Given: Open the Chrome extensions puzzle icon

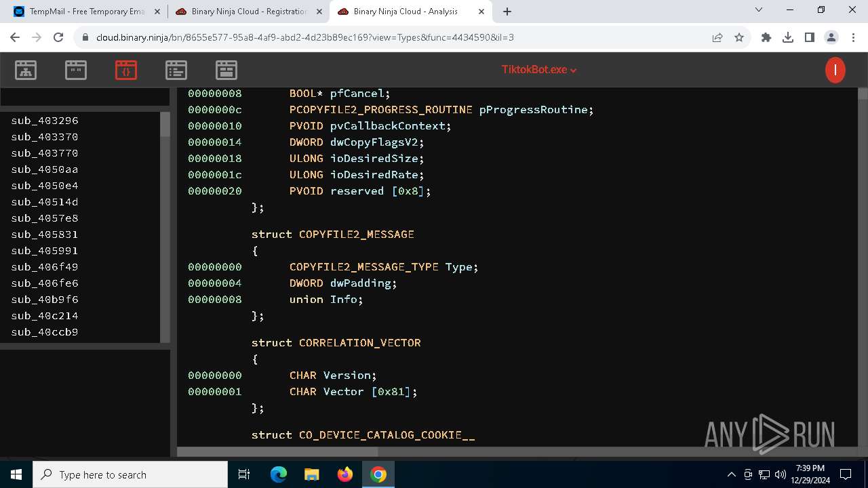Looking at the screenshot, I should (766, 38).
